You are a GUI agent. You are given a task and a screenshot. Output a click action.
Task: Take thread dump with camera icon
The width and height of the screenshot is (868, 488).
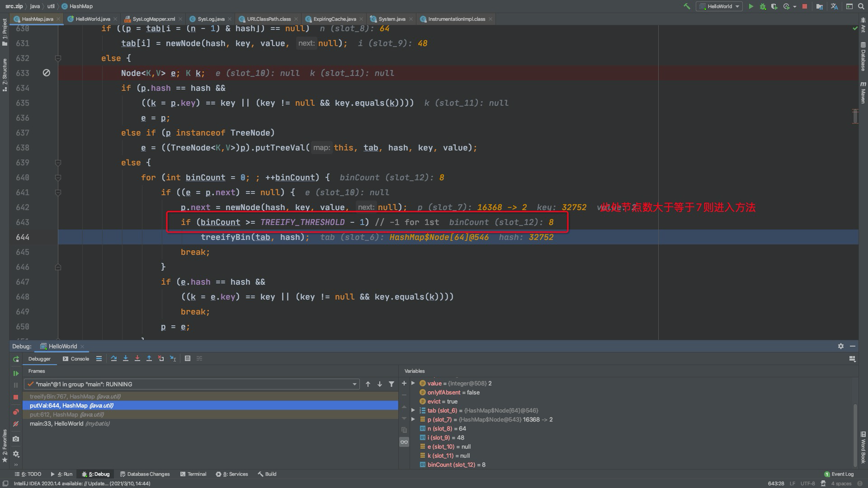click(x=16, y=439)
